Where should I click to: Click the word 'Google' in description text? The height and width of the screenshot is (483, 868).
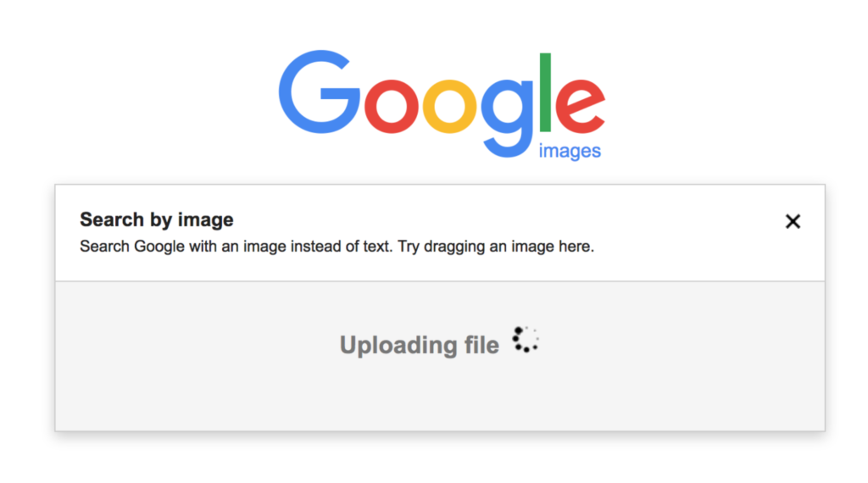(x=159, y=247)
